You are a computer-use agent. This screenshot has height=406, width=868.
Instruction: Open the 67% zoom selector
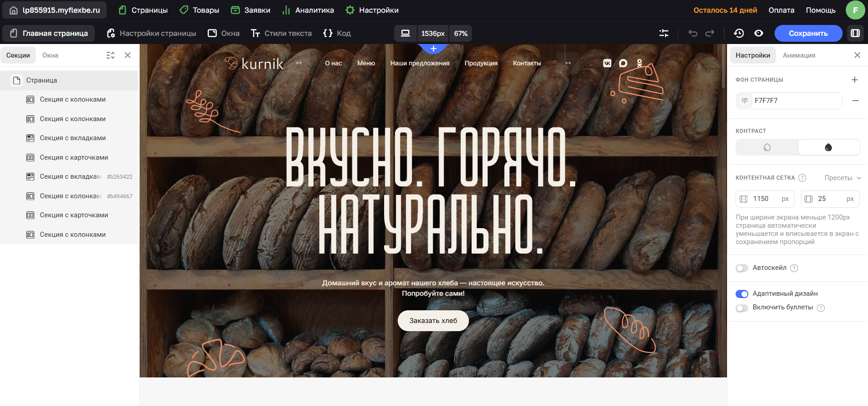tap(461, 34)
